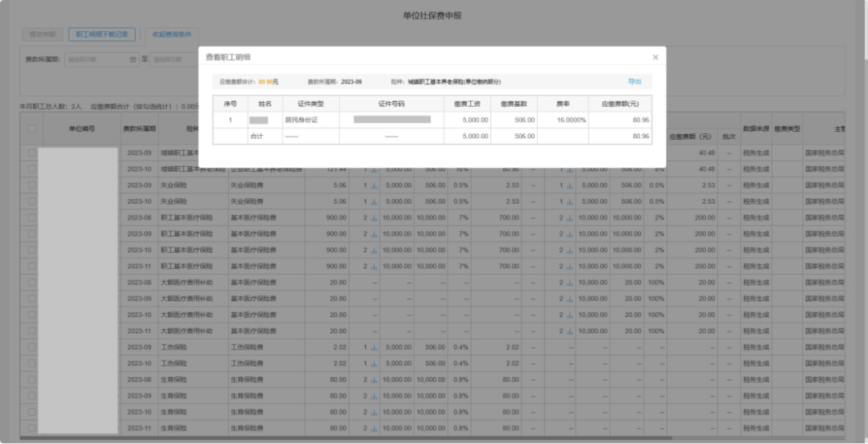This screenshot has height=444, width=868.
Task: Click first download icon in 2023-09 失业保险 row
Action: (374, 185)
